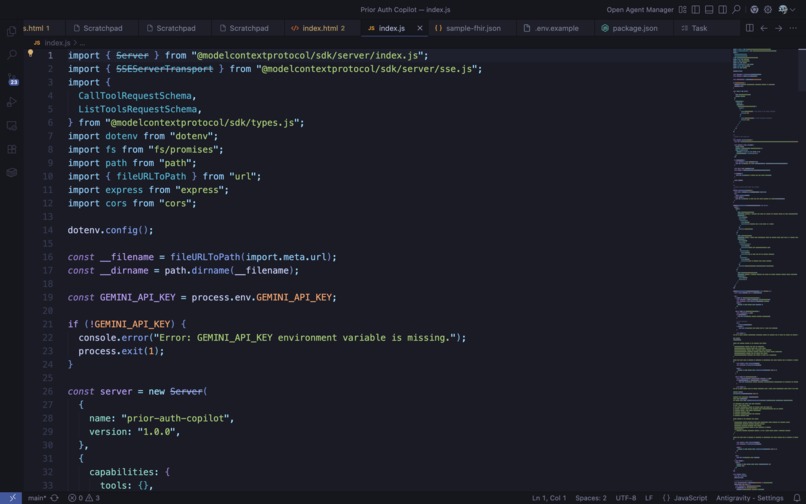Click SSEServerTransport on line 2
The image size is (806, 504).
click(x=164, y=68)
